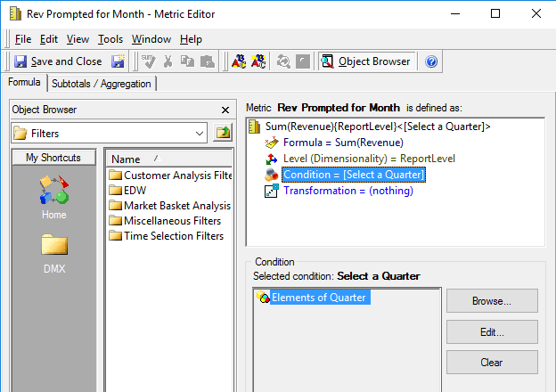The image size is (556, 392).
Task: Click the Help question mark icon
Action: 431,61
